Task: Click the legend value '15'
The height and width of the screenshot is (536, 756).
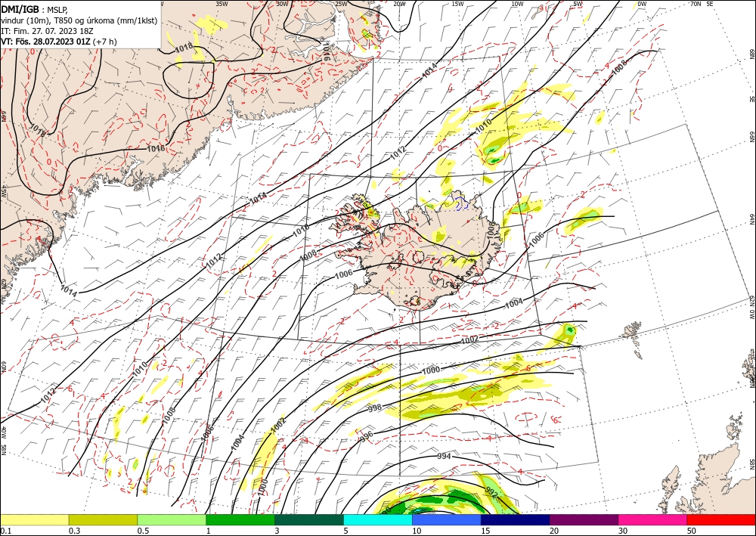Action: [x=485, y=531]
